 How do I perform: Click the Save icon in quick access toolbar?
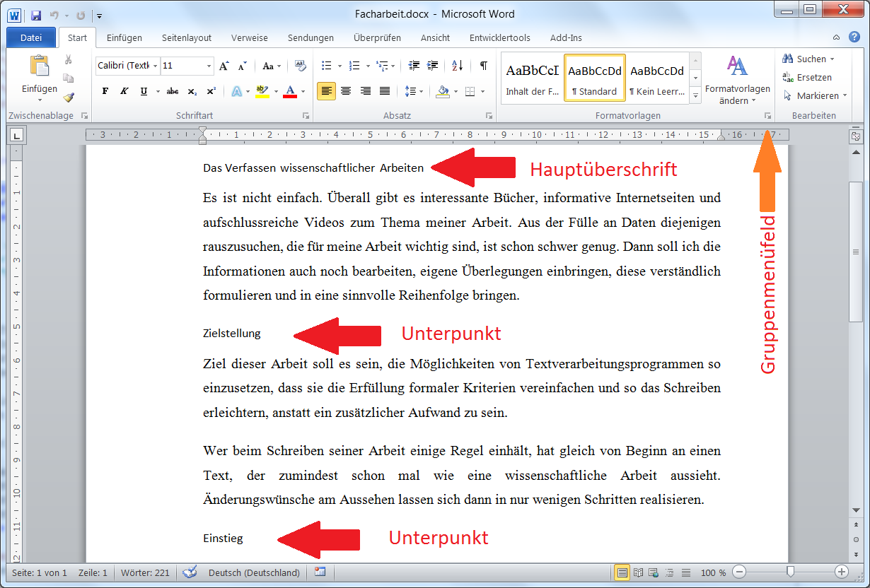[36, 14]
